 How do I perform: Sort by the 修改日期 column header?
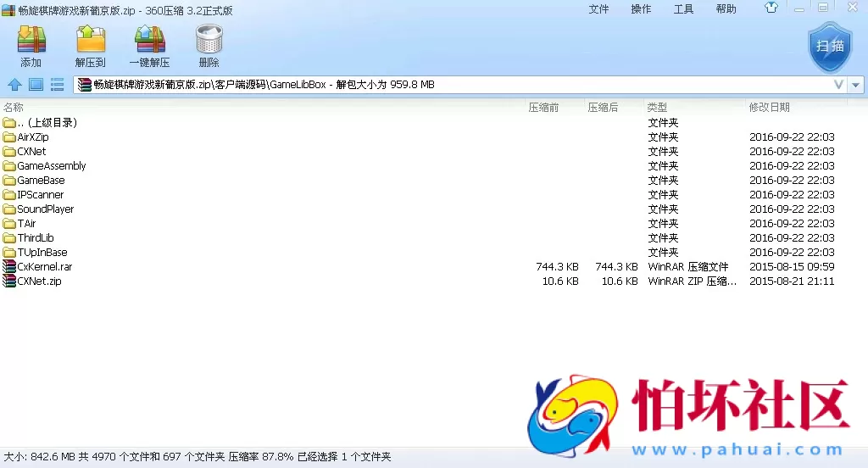770,108
